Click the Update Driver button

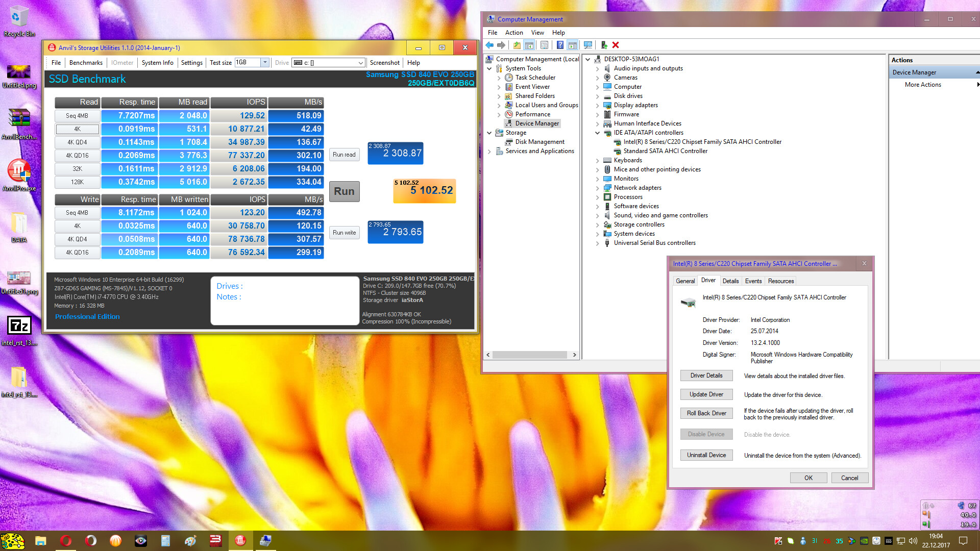coord(706,394)
